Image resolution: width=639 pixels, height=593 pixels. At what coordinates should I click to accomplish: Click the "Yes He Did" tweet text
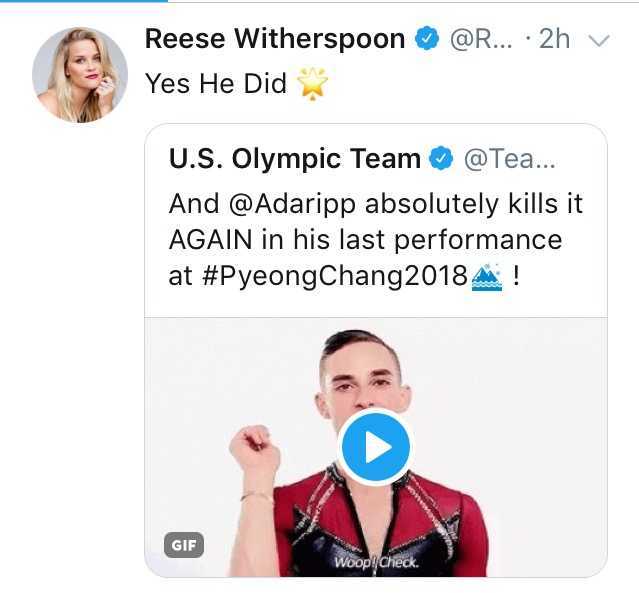click(216, 84)
